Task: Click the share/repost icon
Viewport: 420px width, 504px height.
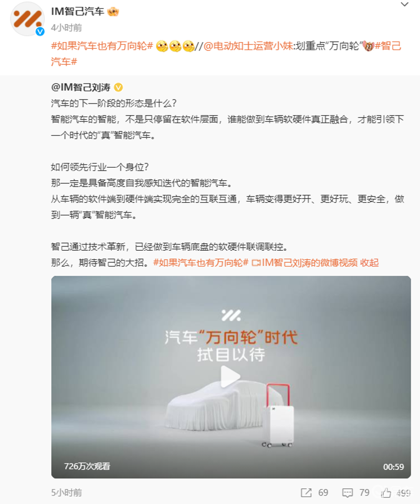Action: point(306,492)
